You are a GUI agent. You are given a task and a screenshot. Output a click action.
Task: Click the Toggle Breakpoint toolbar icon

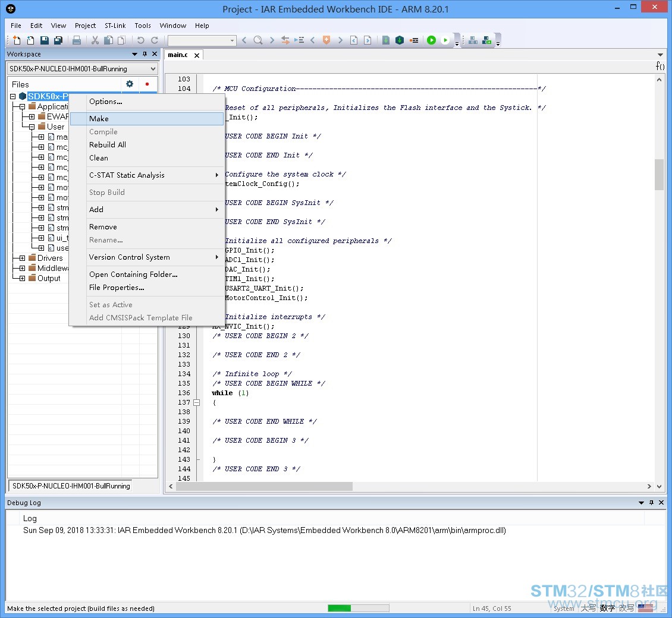pyautogui.click(x=413, y=40)
